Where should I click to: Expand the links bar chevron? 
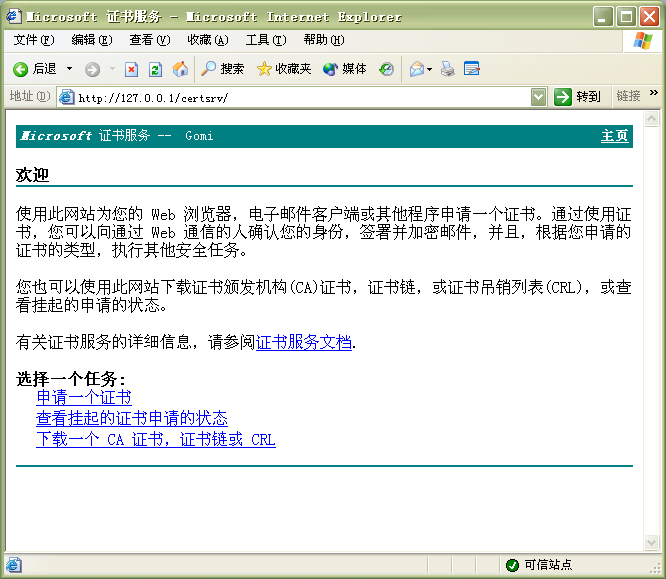654,93
